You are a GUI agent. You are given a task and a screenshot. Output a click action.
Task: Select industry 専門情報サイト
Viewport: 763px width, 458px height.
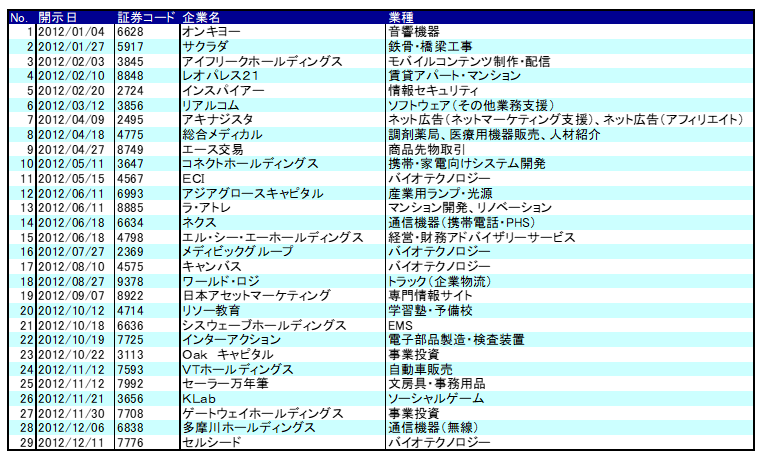[430, 295]
